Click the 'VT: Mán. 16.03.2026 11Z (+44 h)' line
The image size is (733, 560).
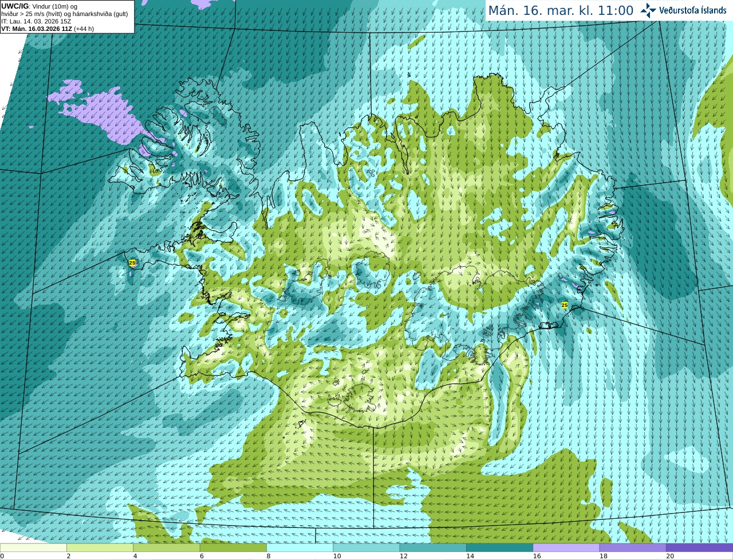(x=48, y=29)
